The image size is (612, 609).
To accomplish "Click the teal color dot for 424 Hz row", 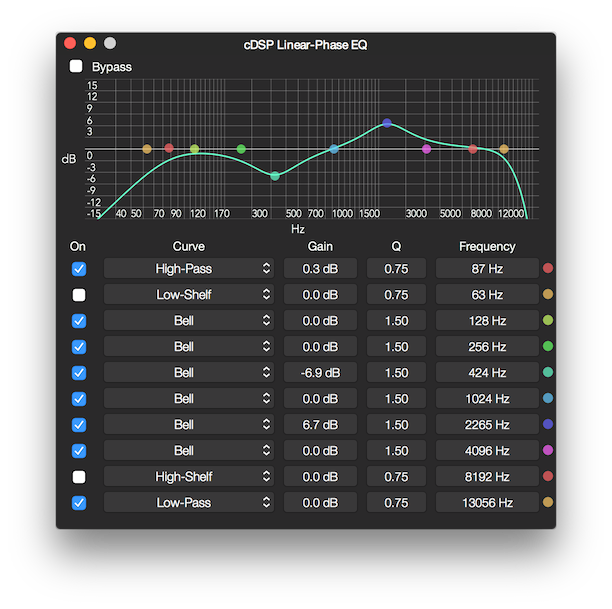I will click(548, 372).
